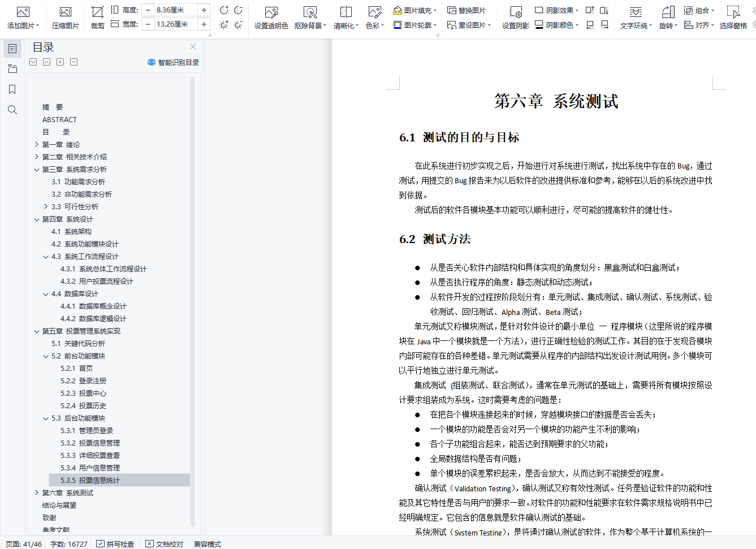Select 5.3.5 投票信息统计 outline entry
Screen dimensions: 756x549
(119, 480)
